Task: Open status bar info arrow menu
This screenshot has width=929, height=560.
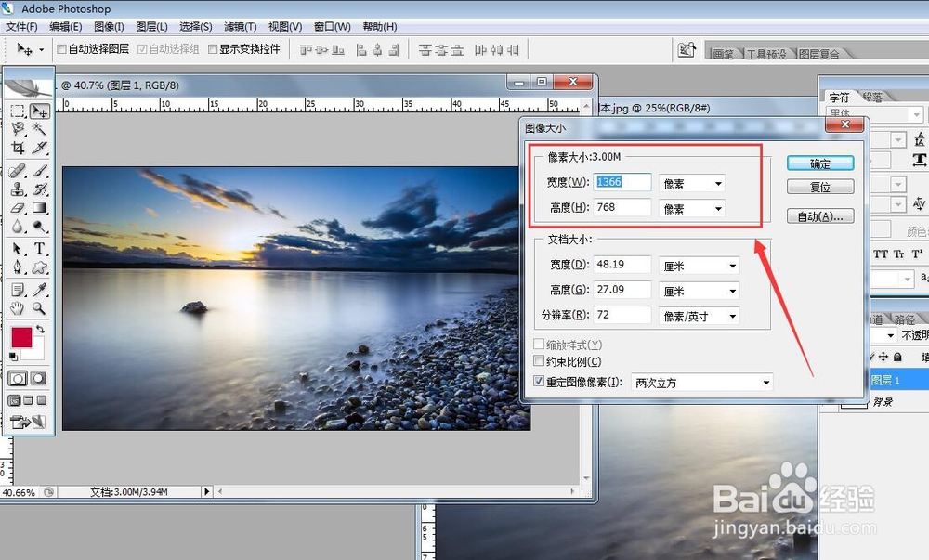Action: [x=206, y=491]
